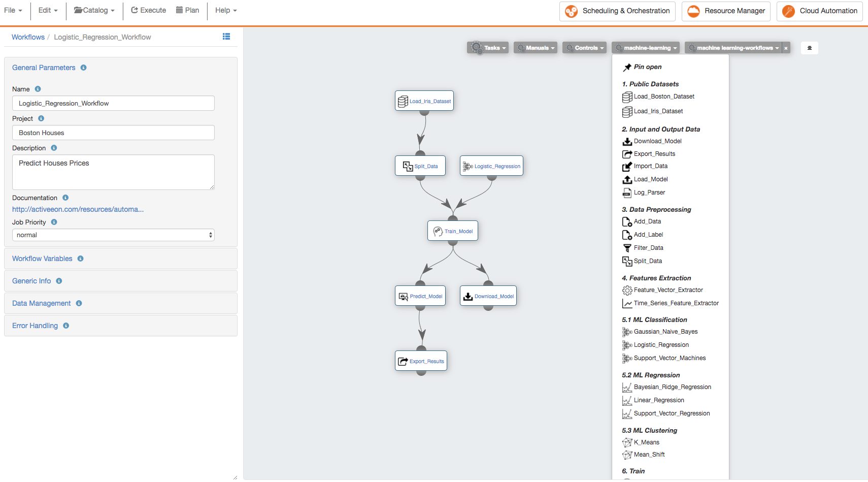Select the Split_Data task node on canvas

[420, 166]
